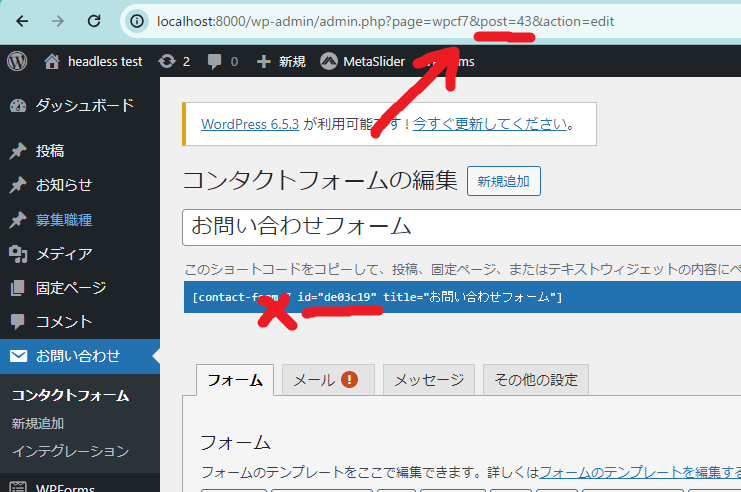Click the コメント speech bubble icon
This screenshot has width=741, height=492.
pyautogui.click(x=17, y=322)
